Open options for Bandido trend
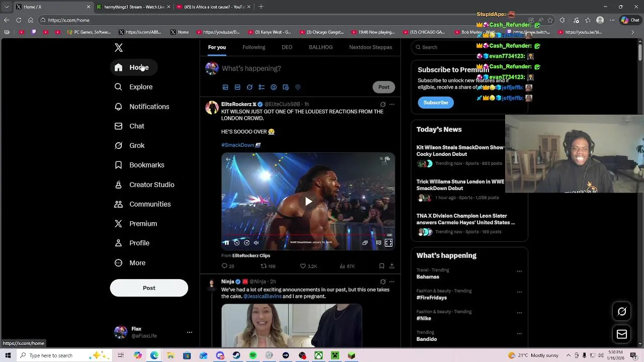The image size is (644, 362). click(519, 334)
